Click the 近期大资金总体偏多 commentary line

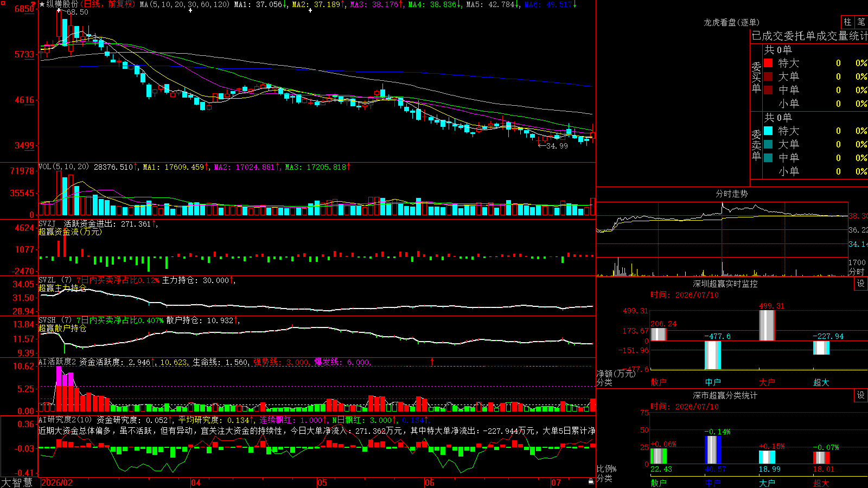point(317,431)
